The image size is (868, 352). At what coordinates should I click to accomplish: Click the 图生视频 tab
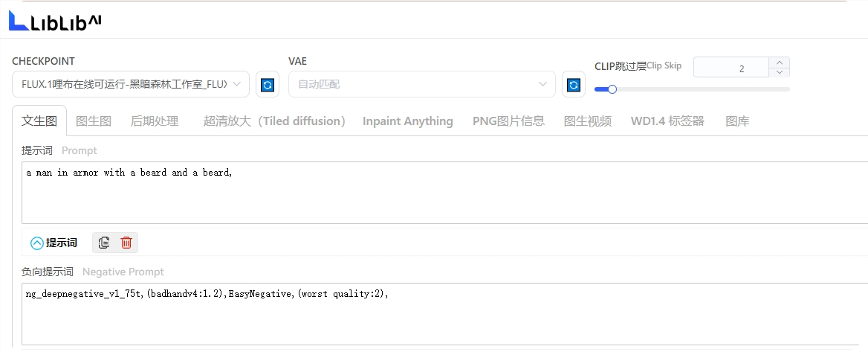(588, 121)
